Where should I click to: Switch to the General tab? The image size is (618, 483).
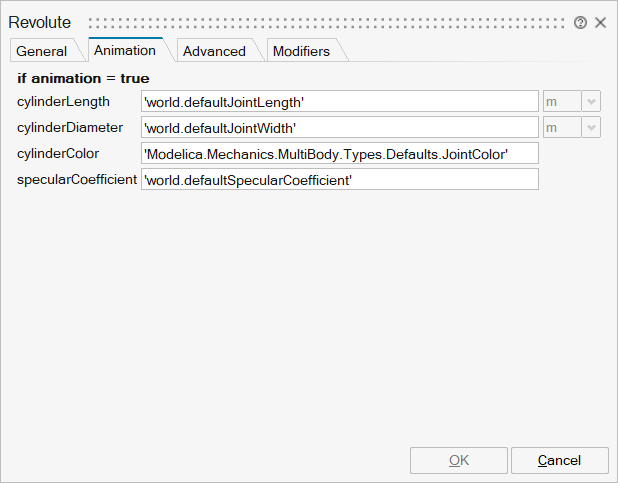tap(42, 51)
